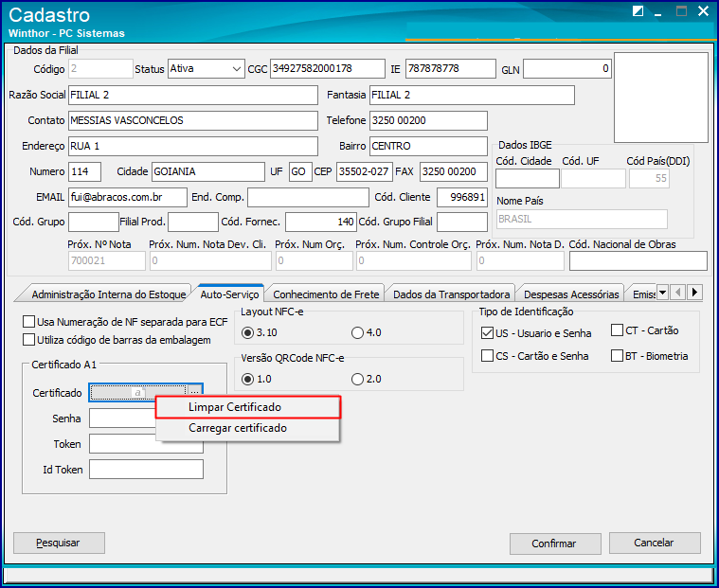
Task: Click Cód. Cliente field 996891
Action: (x=462, y=198)
